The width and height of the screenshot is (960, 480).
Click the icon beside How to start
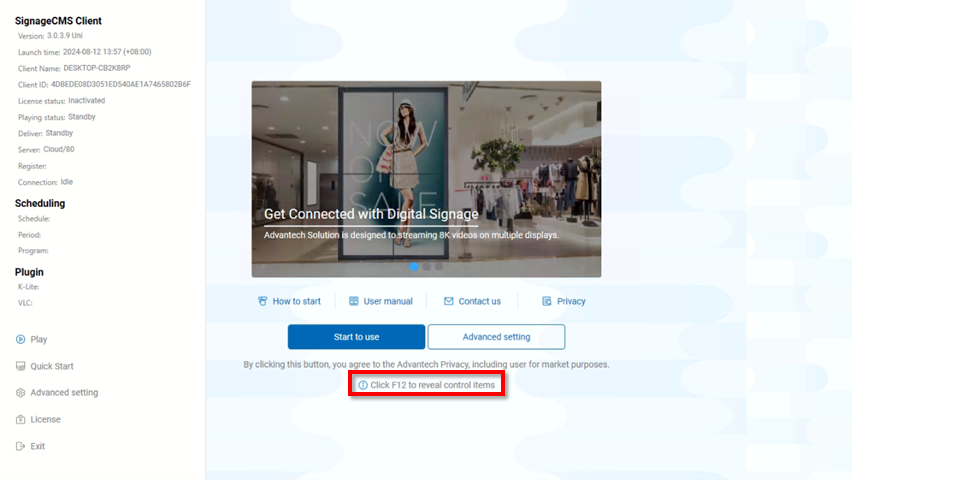263,301
